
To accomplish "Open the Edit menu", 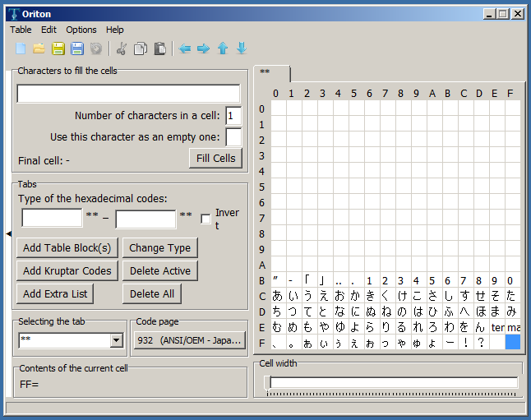I will [x=48, y=30].
